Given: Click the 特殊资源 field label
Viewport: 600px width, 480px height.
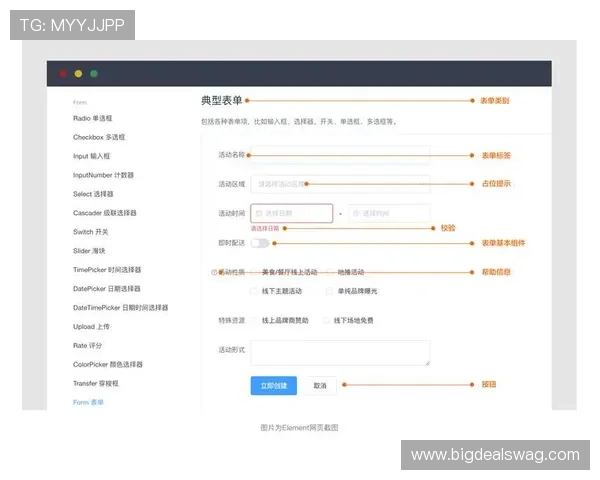Looking at the screenshot, I should coord(232,320).
